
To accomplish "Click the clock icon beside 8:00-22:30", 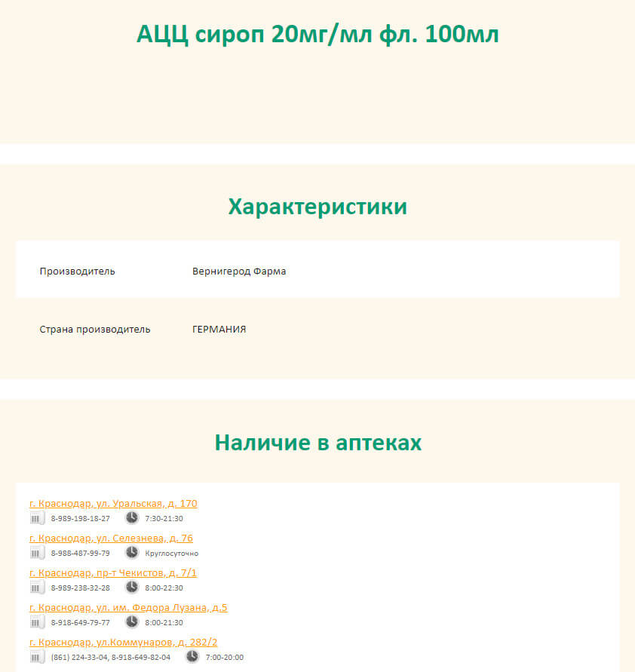I will point(132,588).
